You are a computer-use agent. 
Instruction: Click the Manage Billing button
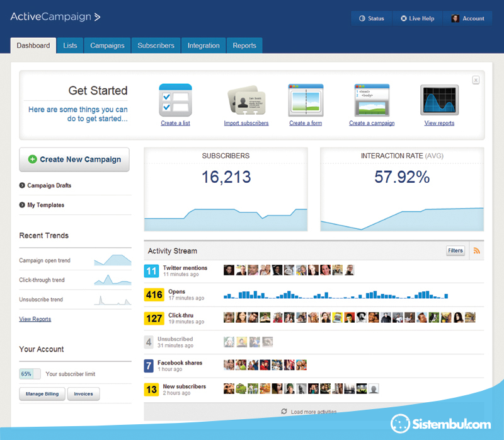[x=42, y=394]
